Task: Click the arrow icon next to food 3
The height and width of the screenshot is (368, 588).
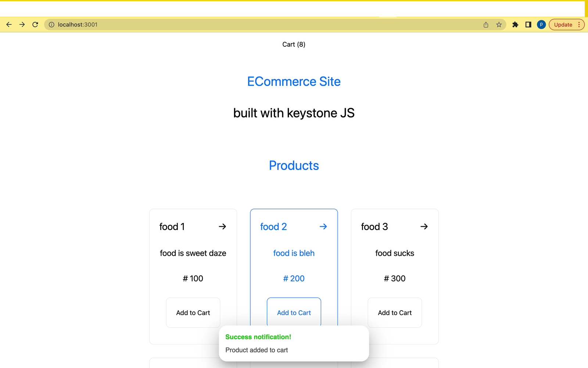Action: pyautogui.click(x=424, y=227)
